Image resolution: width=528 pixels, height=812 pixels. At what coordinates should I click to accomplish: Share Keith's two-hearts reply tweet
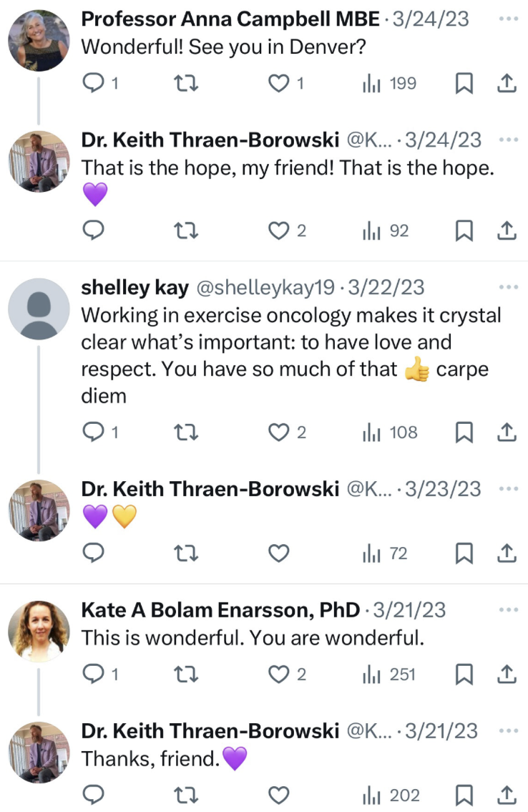click(x=507, y=553)
